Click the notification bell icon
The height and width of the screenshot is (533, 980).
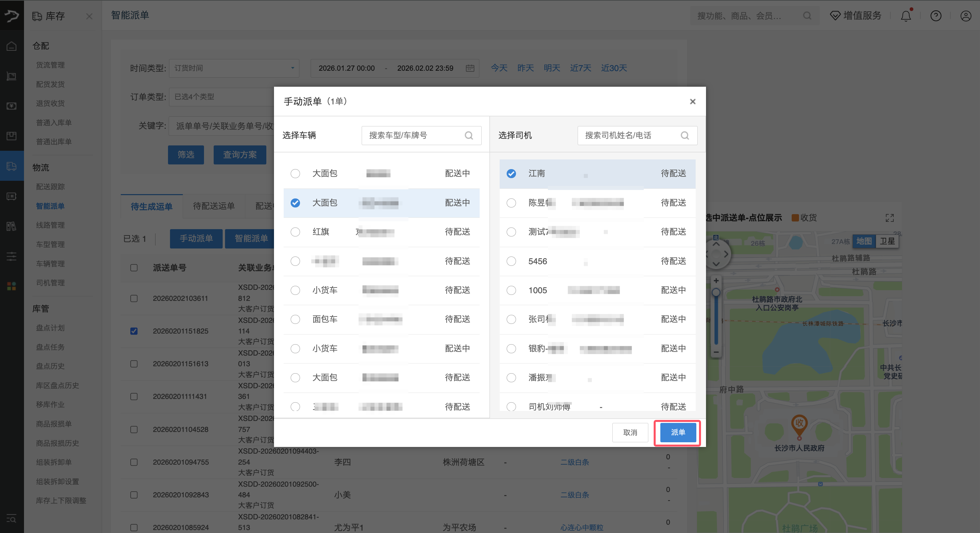pos(905,16)
